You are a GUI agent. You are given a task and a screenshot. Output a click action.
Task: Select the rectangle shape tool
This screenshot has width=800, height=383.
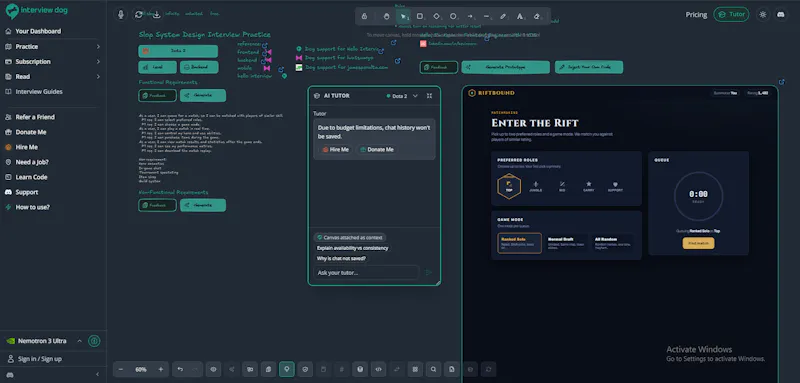coord(420,16)
